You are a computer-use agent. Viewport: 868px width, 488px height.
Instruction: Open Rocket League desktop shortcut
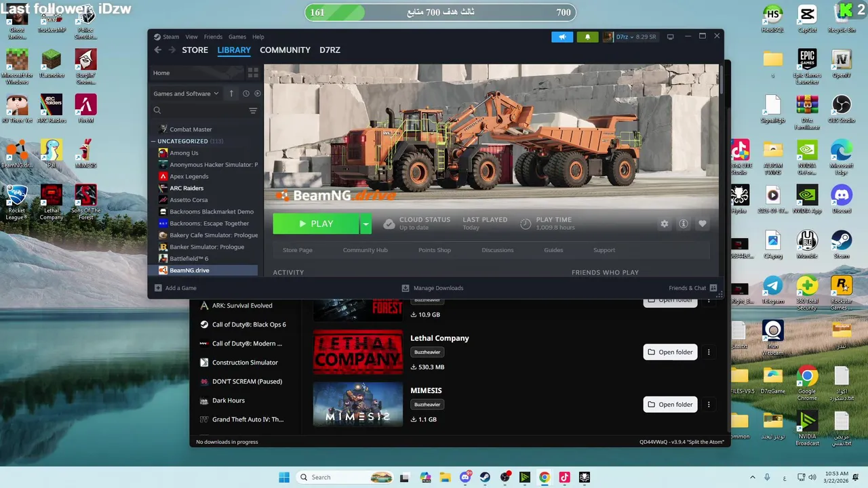[x=16, y=203]
